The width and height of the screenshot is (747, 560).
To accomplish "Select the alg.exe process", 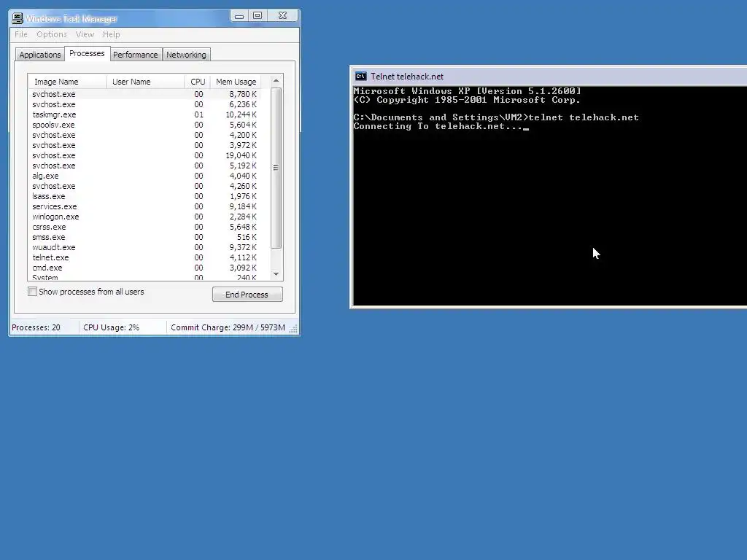I will (145, 176).
